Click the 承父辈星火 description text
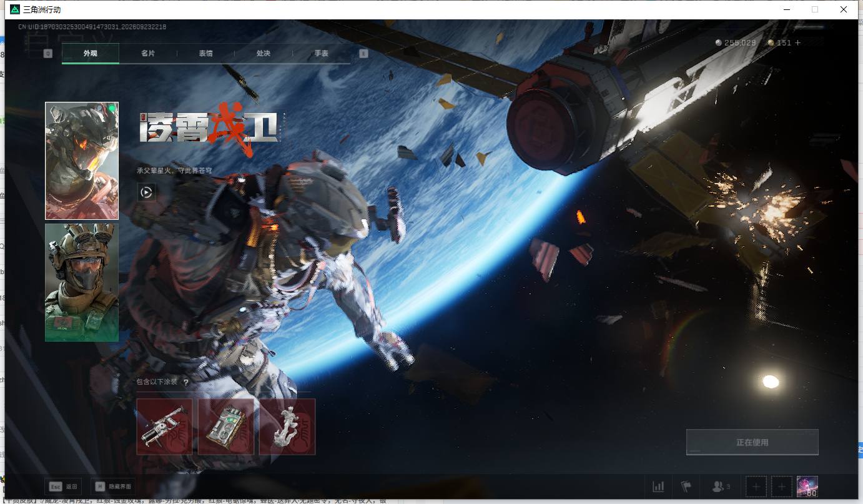Screen dimensions: 863x504 point(174,170)
